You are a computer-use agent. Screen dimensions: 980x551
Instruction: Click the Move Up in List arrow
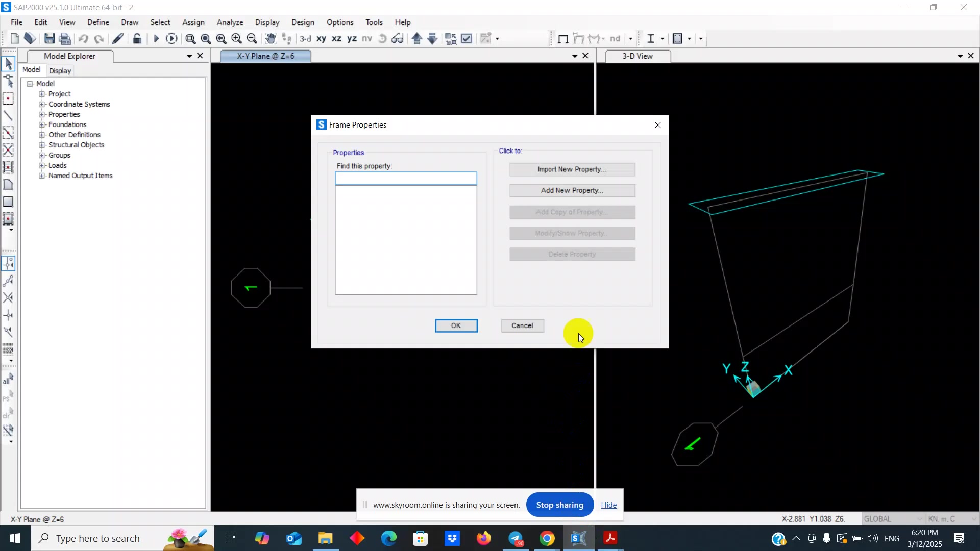[417, 39]
